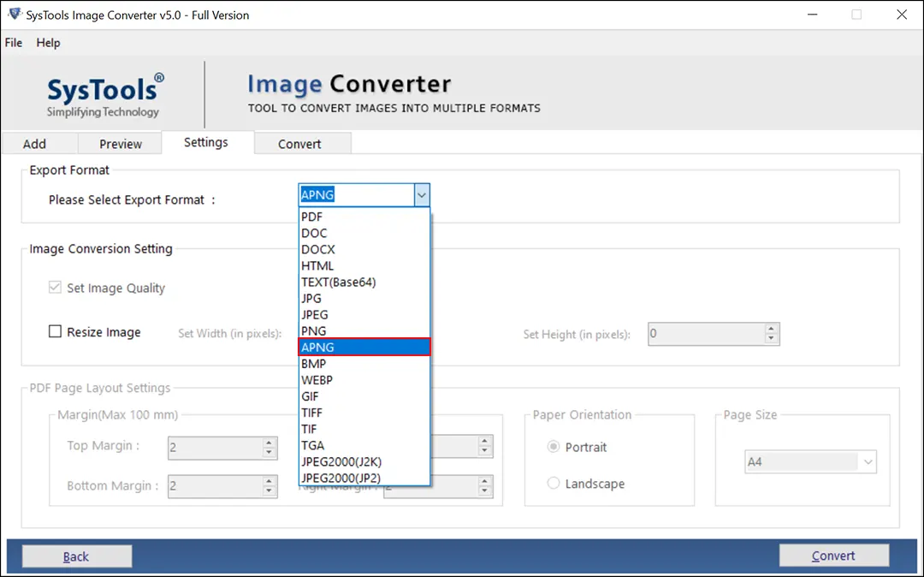
Task: Increase Bottom Margin with up arrow
Action: [269, 481]
